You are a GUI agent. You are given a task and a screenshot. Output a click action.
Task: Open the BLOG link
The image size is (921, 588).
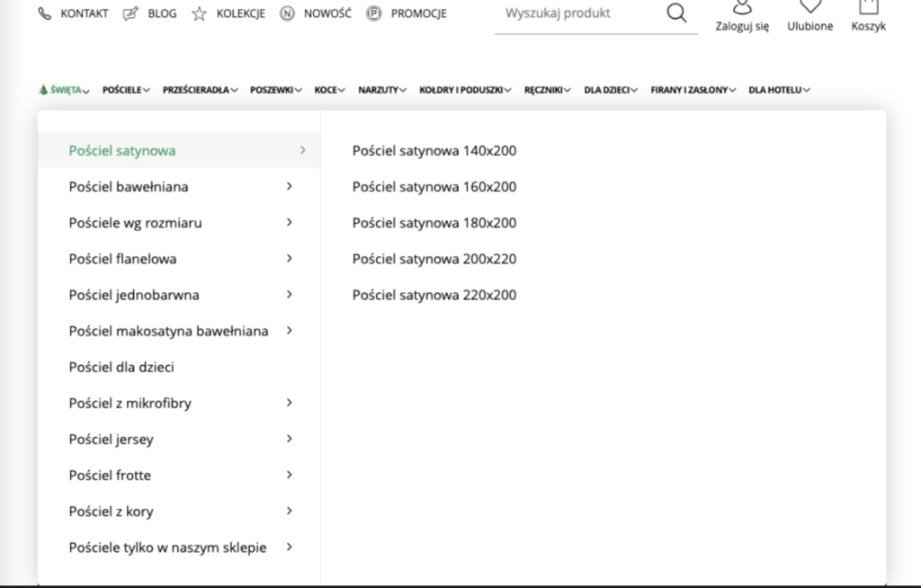(162, 13)
